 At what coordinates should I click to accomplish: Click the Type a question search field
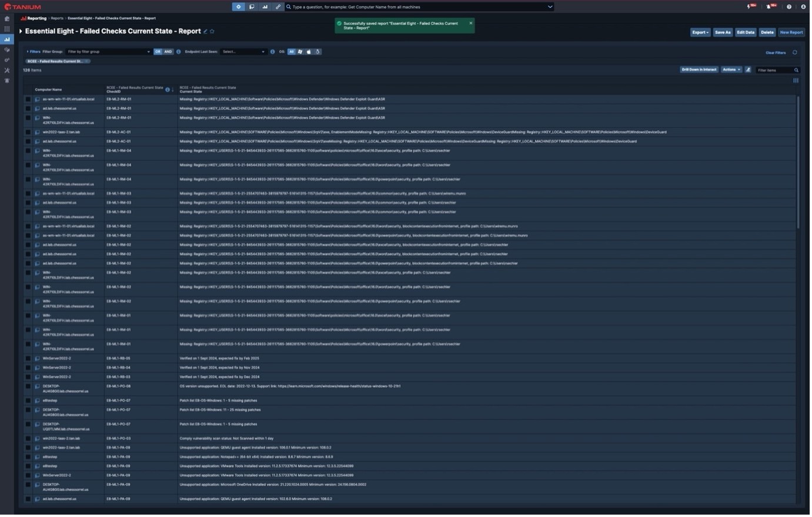(419, 7)
